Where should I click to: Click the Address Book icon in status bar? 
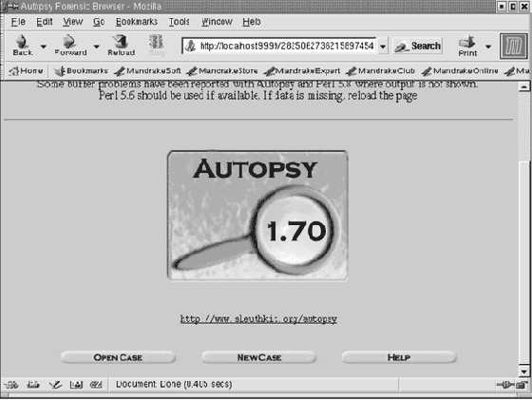(x=76, y=385)
